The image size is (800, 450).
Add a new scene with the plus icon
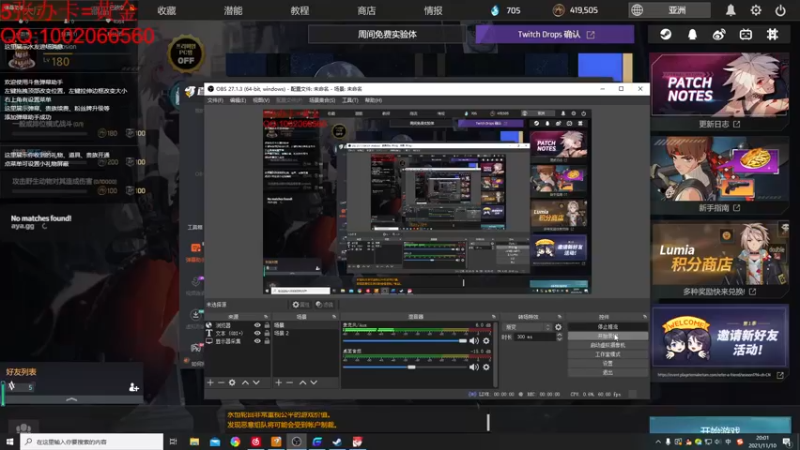(279, 382)
